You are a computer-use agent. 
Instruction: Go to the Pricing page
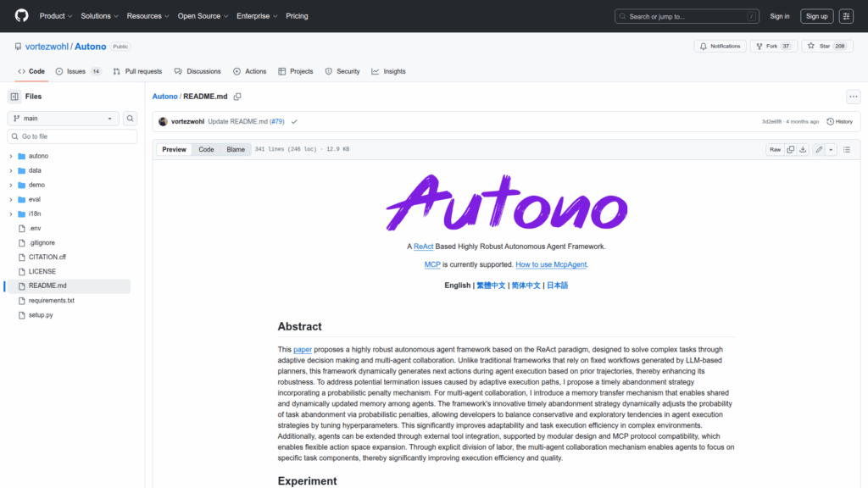297,16
